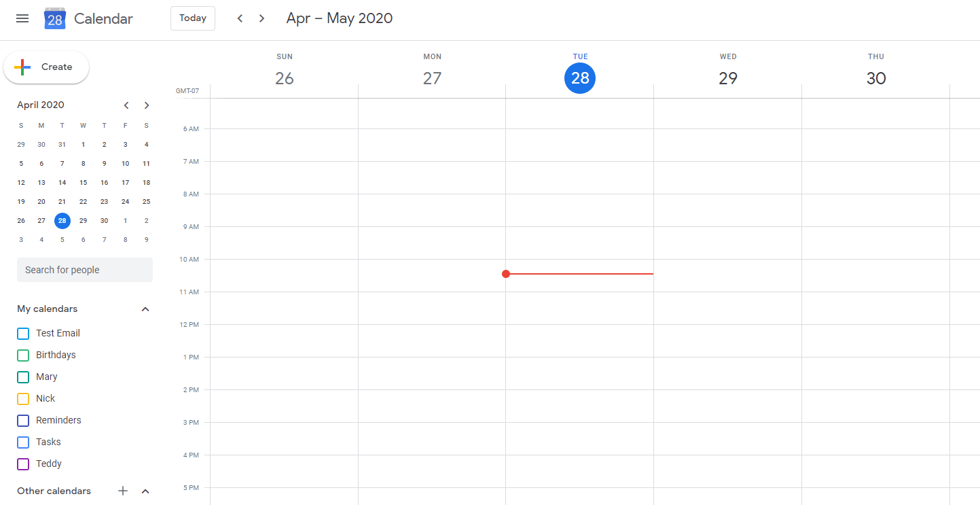Click the Google Calendar logo icon
This screenshot has height=505, width=980.
click(55, 18)
